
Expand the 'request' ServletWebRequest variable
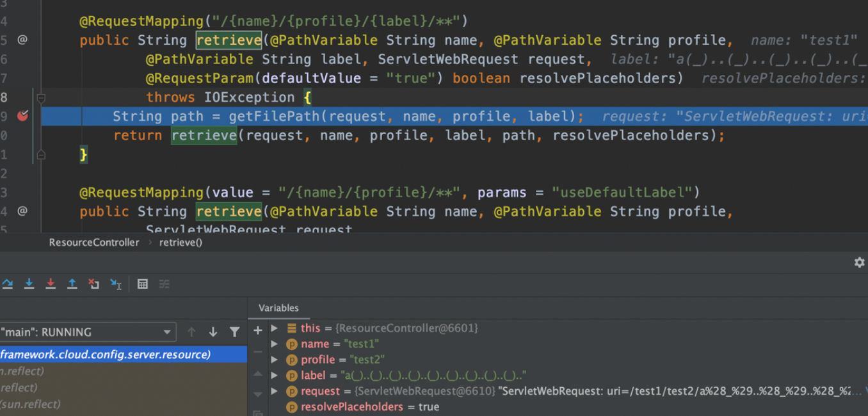(x=275, y=391)
